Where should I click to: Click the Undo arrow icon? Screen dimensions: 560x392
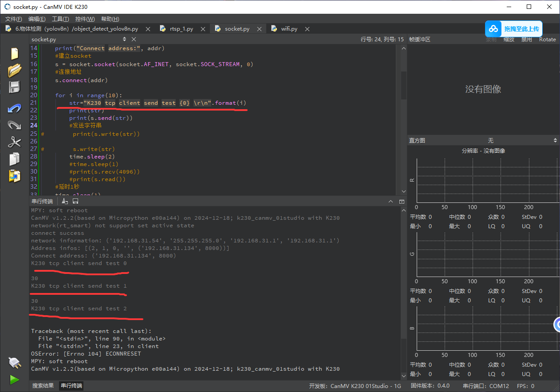pos(15,108)
